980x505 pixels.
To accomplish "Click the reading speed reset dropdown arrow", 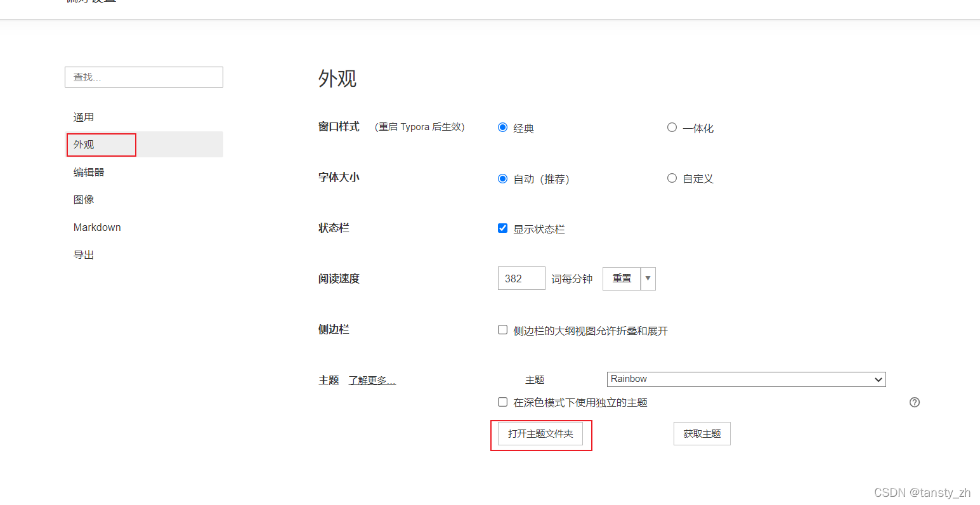I will point(648,278).
